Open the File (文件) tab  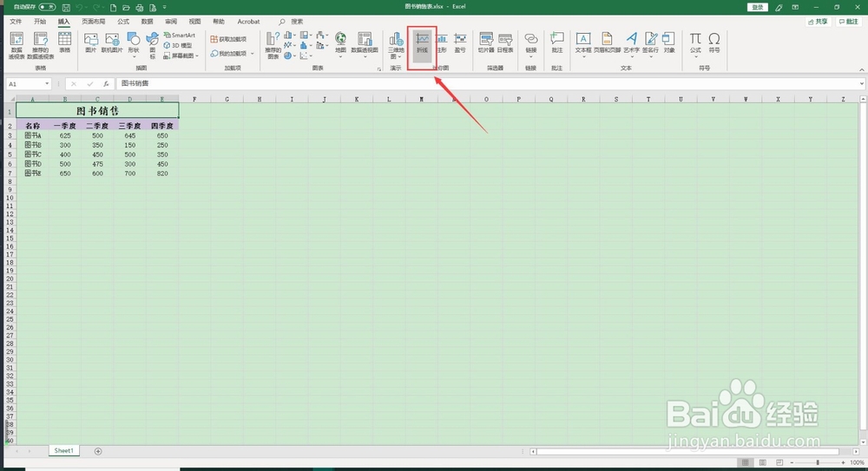[16, 22]
